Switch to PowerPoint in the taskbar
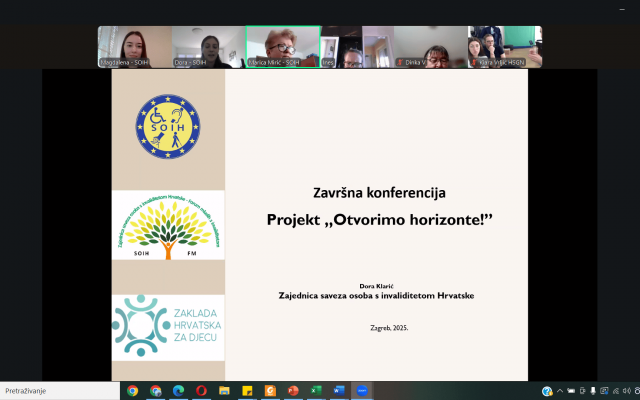640x400 pixels. click(x=293, y=391)
